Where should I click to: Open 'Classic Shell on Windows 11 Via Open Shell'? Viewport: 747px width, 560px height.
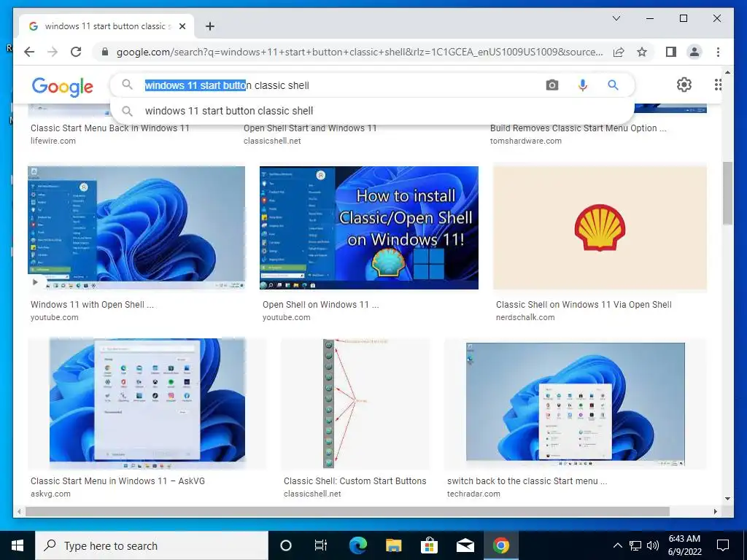(x=584, y=305)
